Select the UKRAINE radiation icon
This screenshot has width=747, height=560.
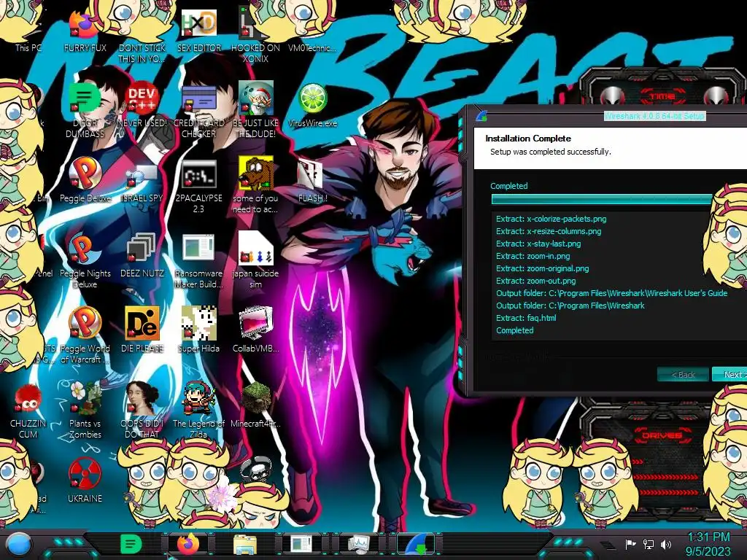click(85, 480)
